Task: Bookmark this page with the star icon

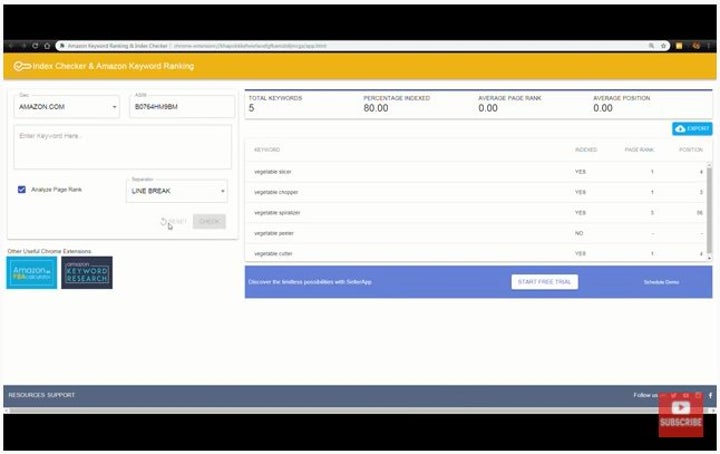Action: (663, 46)
